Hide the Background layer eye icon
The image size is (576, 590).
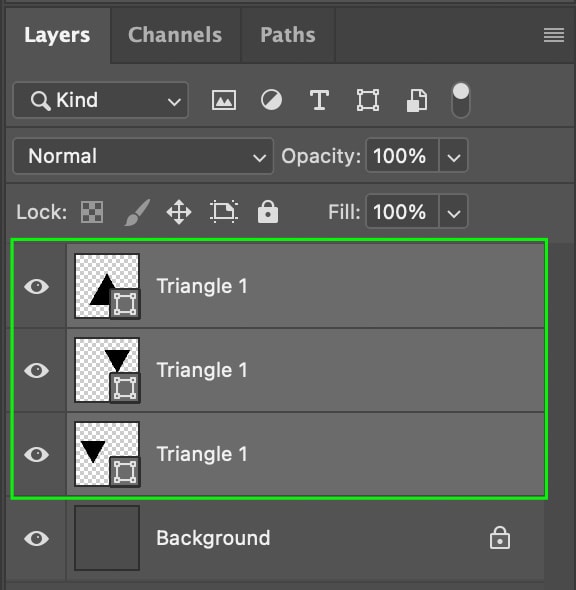tap(36, 538)
